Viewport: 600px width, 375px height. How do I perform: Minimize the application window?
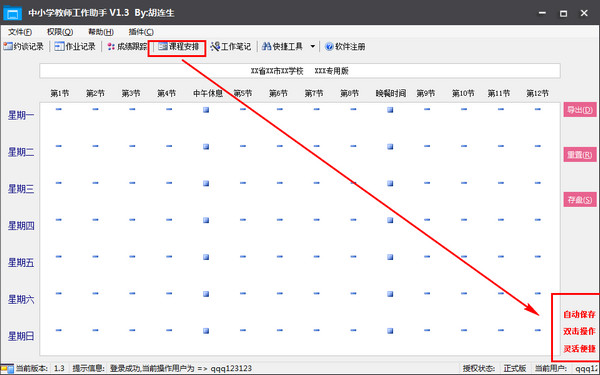(542, 13)
